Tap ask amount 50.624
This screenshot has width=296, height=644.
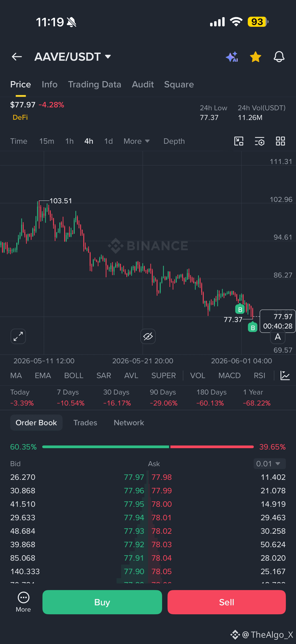click(x=273, y=545)
